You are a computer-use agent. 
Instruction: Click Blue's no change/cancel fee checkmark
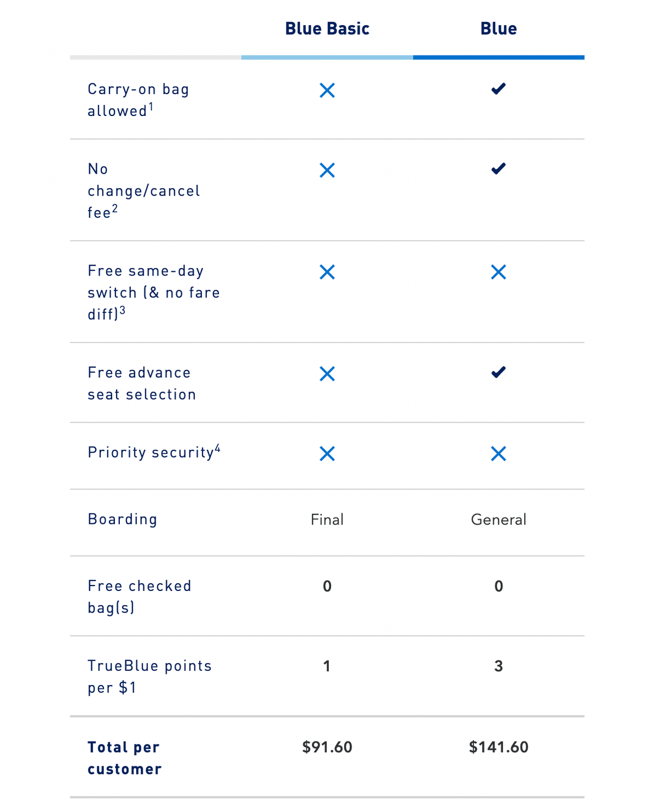tap(498, 169)
